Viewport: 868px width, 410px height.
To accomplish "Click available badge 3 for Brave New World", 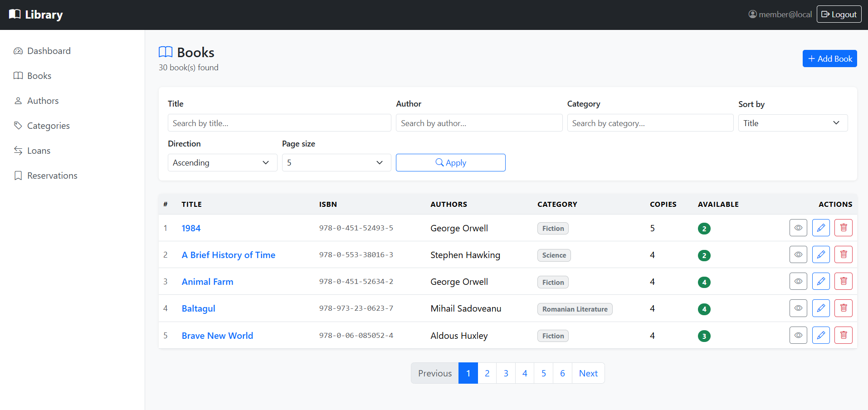I will click(704, 336).
